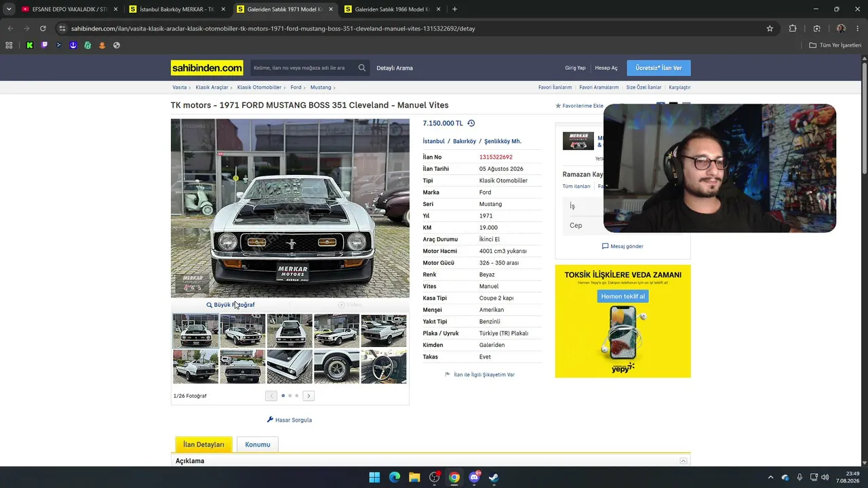Click the Giriş Yap link
Viewport: 868px width, 488px height.
(575, 68)
